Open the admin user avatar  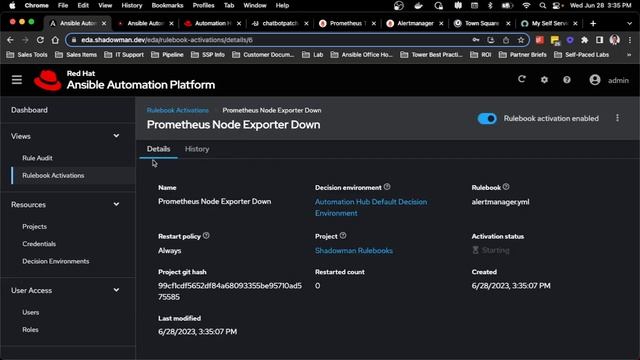pos(595,80)
